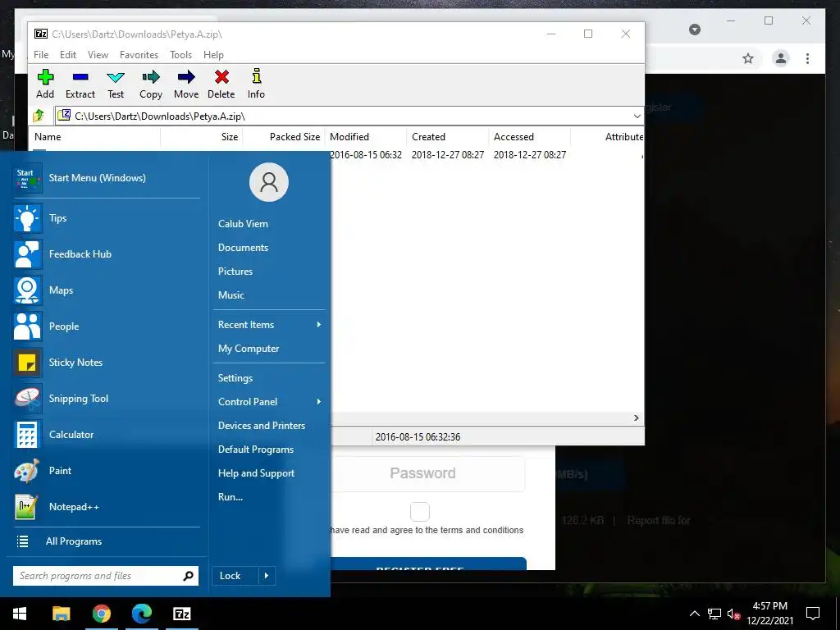This screenshot has height=630, width=840.
Task: Open Start Menu (Windows) entry
Action: pos(106,178)
